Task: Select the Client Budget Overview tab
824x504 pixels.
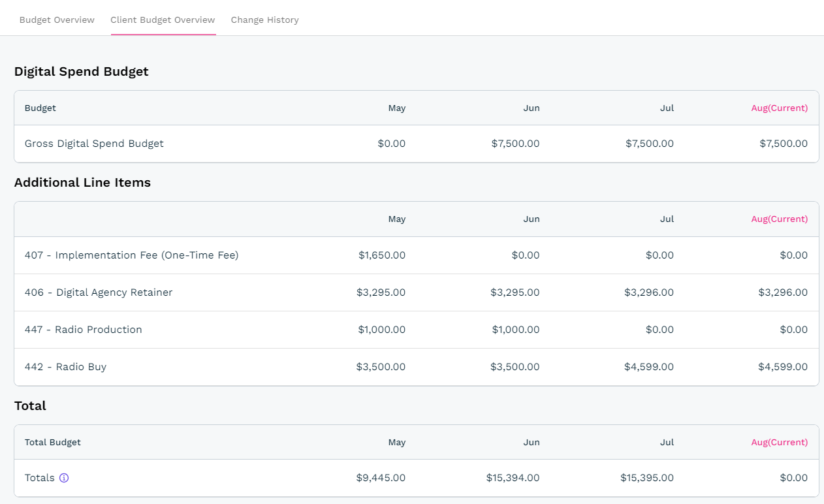Action: pos(163,20)
